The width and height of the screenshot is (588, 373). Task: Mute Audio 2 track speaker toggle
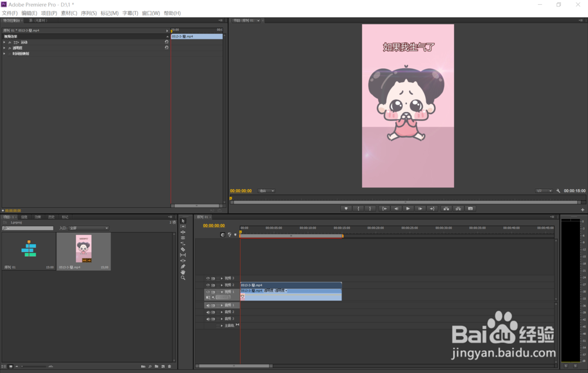[208, 312]
